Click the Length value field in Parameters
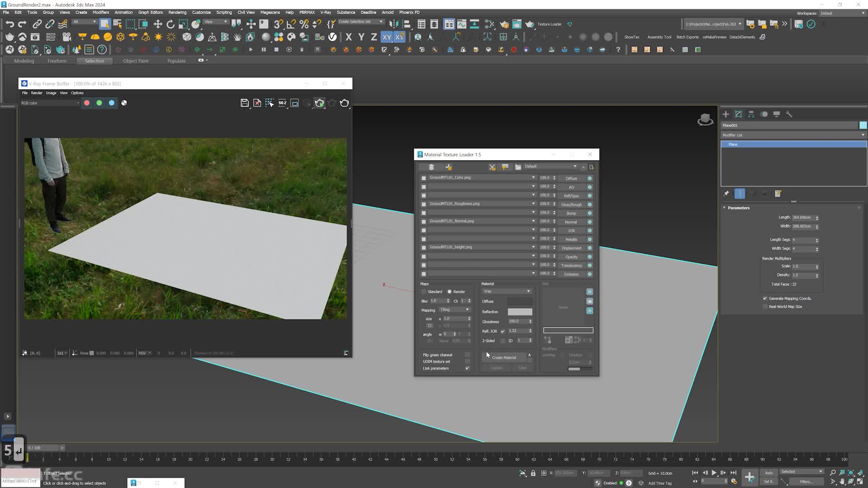 (802, 218)
